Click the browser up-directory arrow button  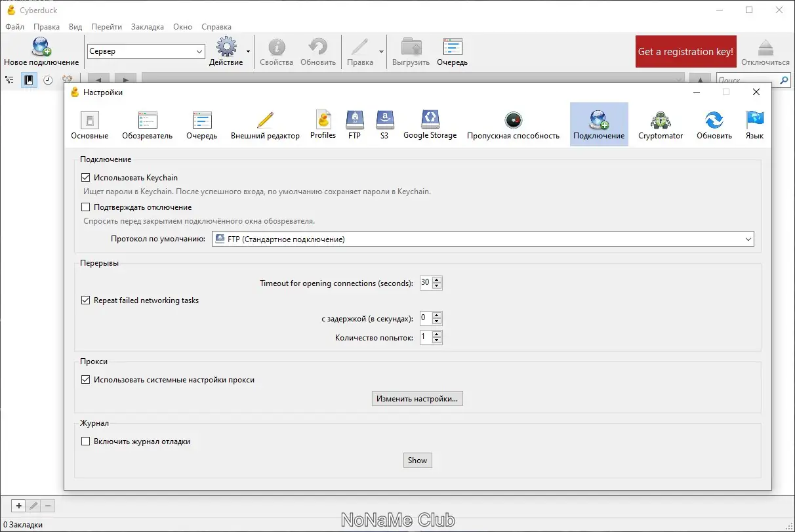(700, 80)
